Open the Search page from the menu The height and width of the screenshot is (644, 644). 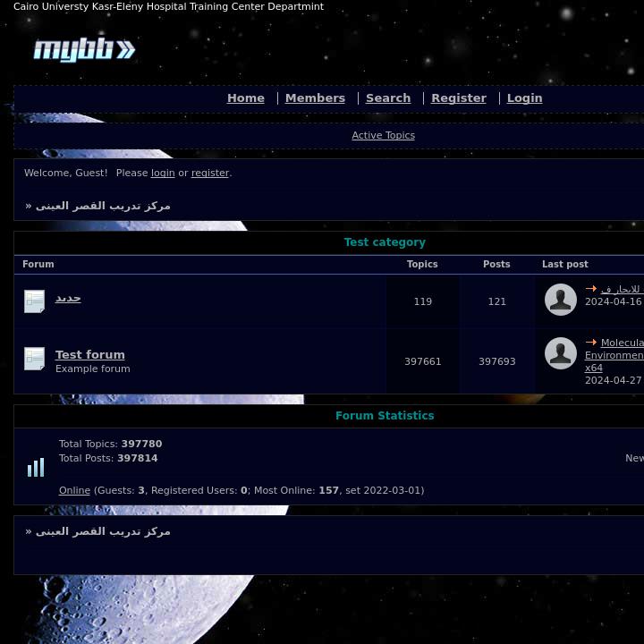[x=388, y=98]
